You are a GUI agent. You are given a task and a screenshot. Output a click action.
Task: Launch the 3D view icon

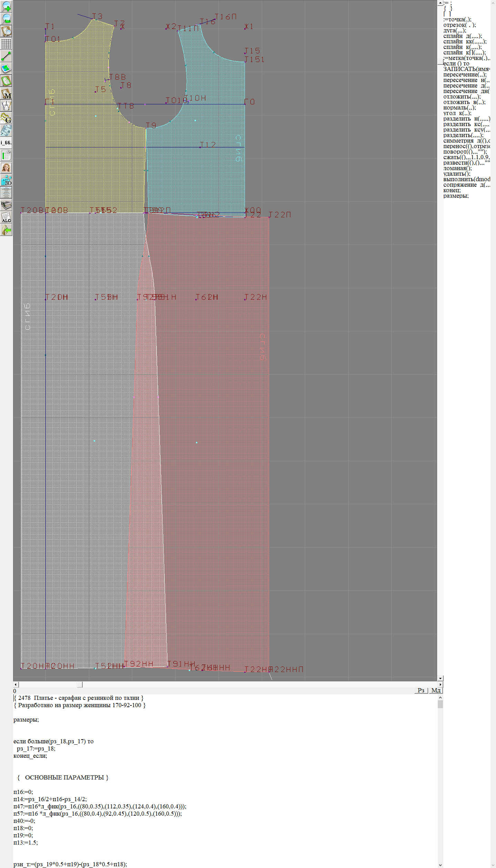tap(6, 180)
